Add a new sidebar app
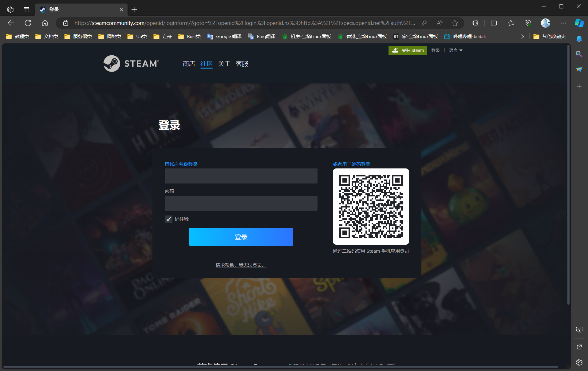The width and height of the screenshot is (588, 371). 579,86
